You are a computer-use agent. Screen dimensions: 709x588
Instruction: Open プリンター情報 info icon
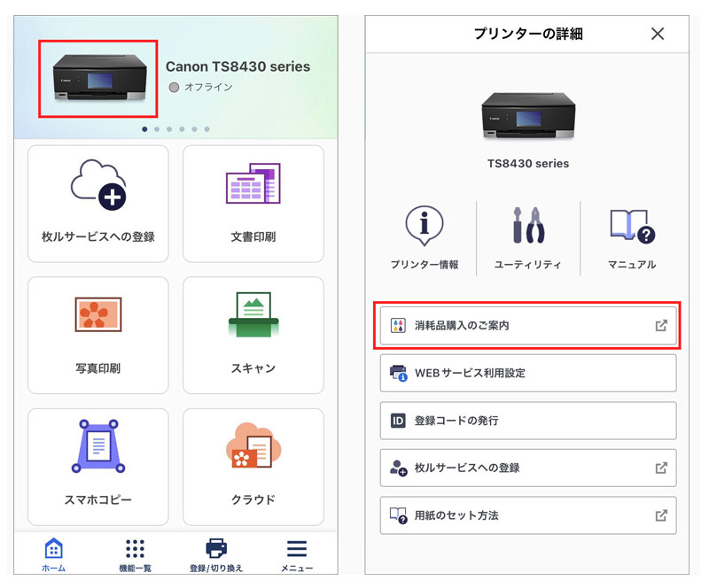click(424, 227)
